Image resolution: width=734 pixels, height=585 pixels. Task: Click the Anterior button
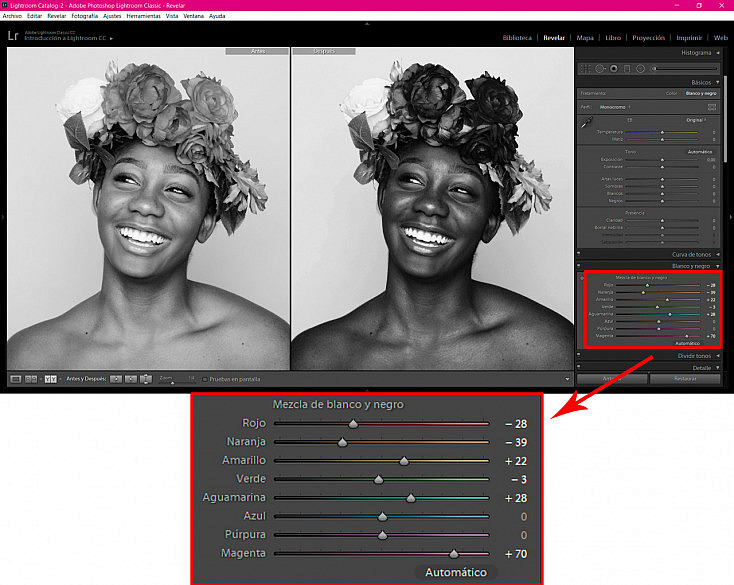pyautogui.click(x=612, y=379)
